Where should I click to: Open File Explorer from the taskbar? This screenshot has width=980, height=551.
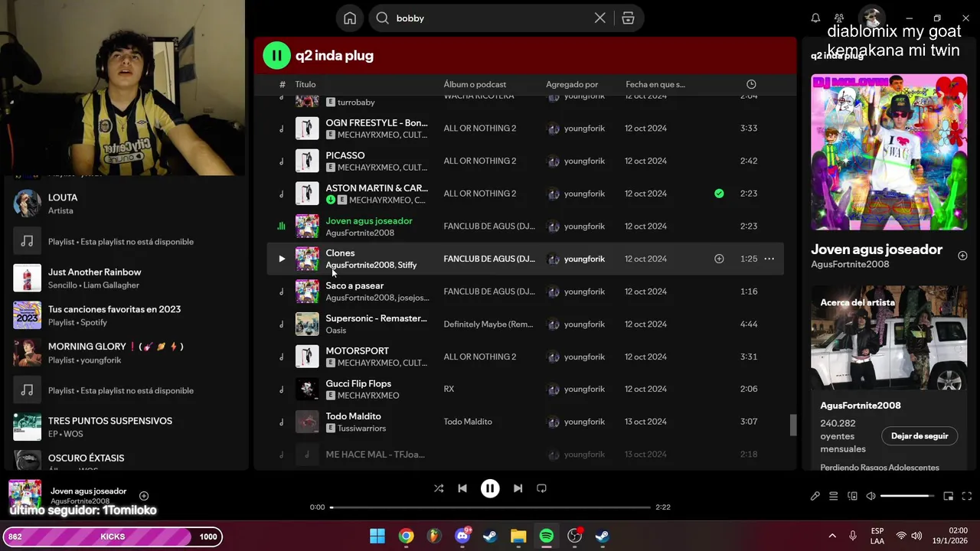coord(518,536)
